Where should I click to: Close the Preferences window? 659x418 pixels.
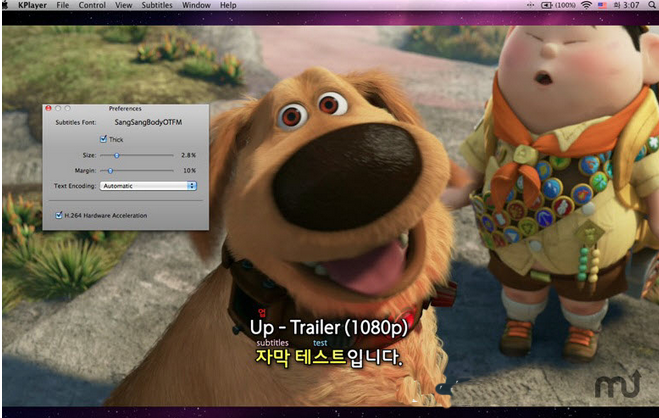tap(48, 108)
